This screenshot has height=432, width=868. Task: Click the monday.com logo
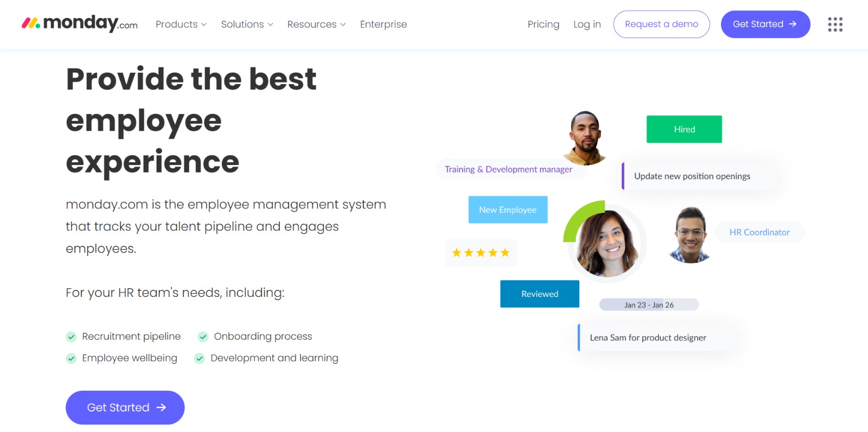[x=79, y=24]
